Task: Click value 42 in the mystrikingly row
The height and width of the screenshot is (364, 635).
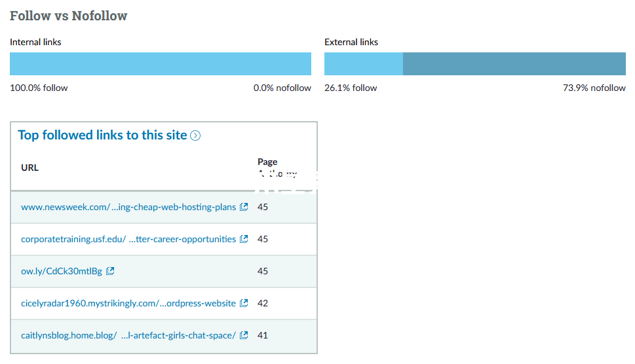Action: [262, 303]
